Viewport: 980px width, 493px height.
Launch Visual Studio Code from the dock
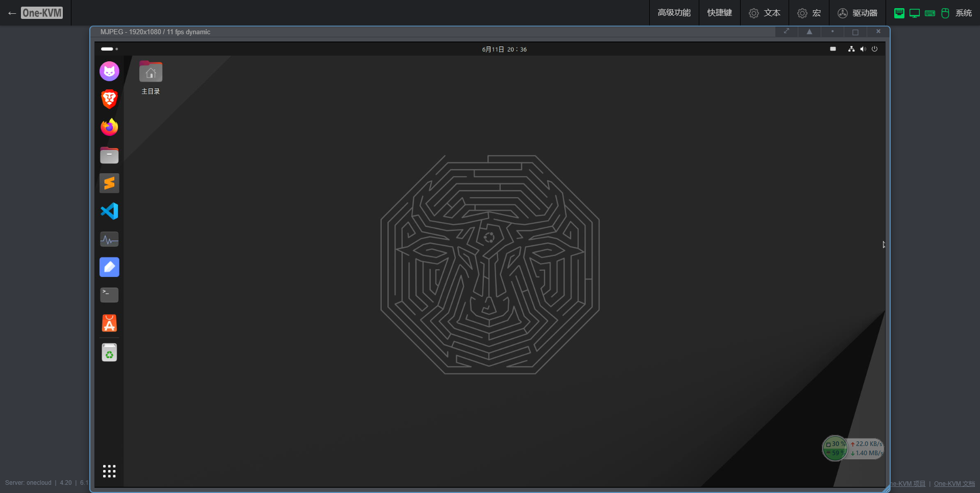point(109,211)
